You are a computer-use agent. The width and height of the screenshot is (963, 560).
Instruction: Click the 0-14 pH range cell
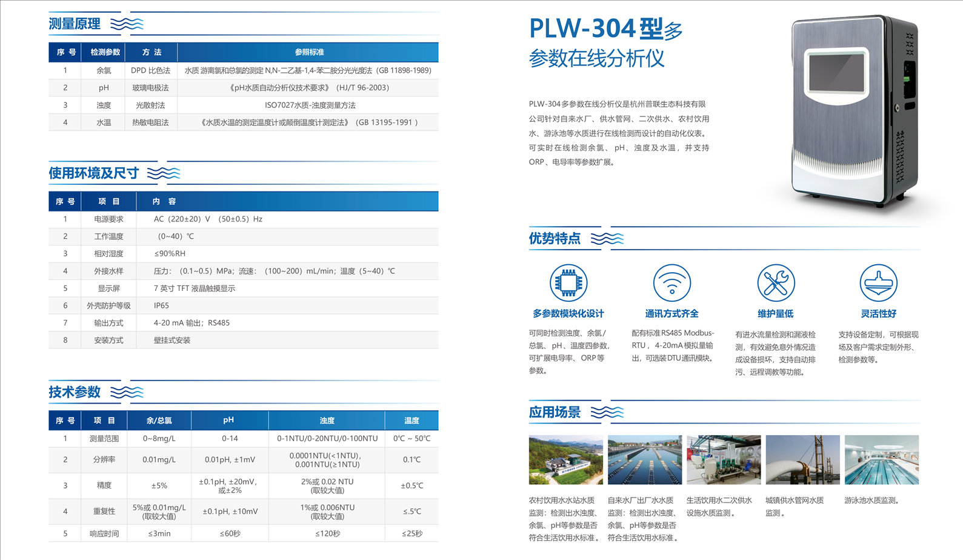pos(230,438)
